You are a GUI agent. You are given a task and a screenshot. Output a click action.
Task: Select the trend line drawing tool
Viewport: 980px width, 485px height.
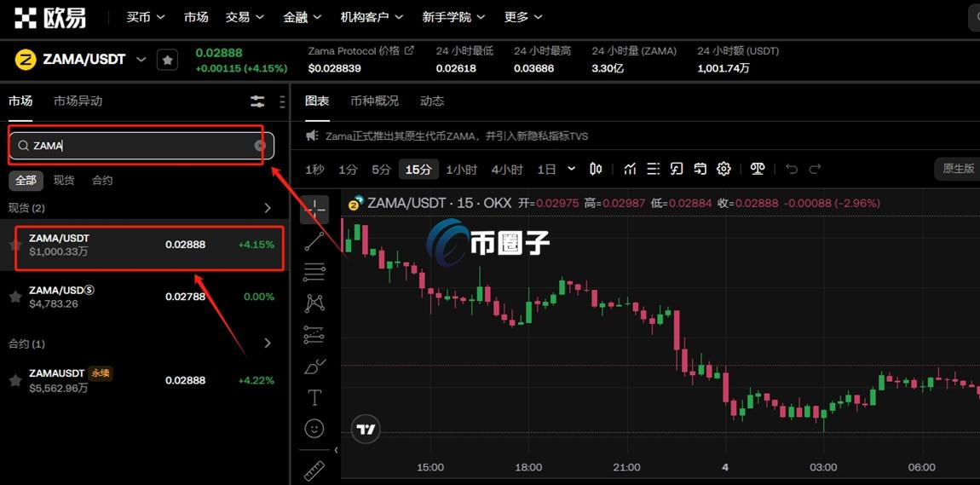(x=314, y=241)
